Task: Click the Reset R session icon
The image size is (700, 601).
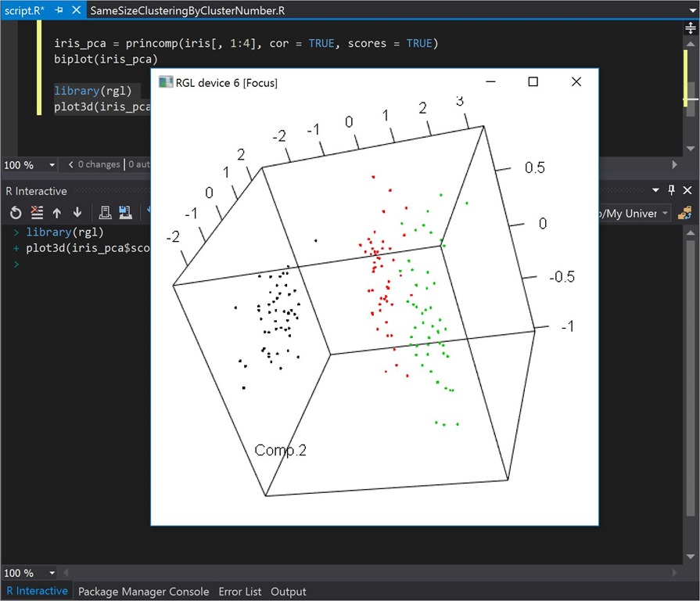Action: pyautogui.click(x=16, y=212)
